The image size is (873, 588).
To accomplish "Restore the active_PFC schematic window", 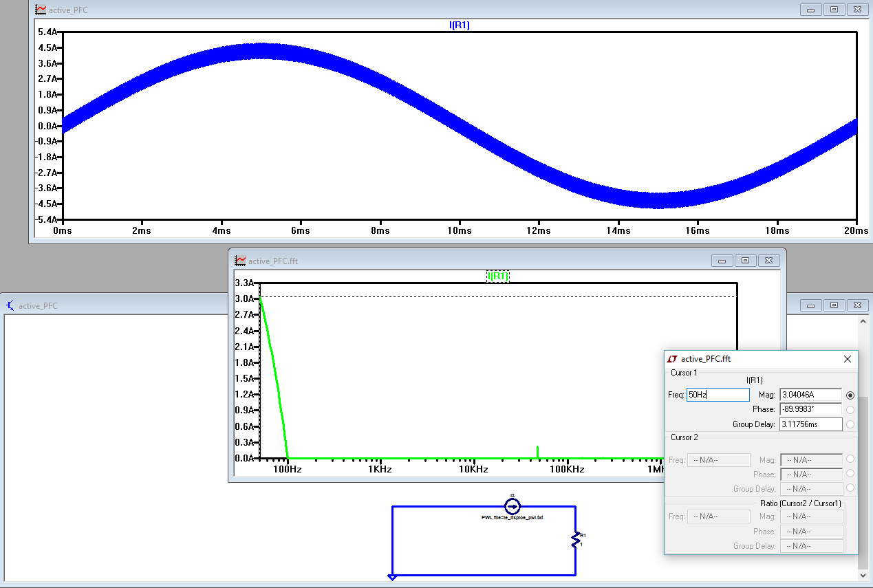I will click(834, 305).
